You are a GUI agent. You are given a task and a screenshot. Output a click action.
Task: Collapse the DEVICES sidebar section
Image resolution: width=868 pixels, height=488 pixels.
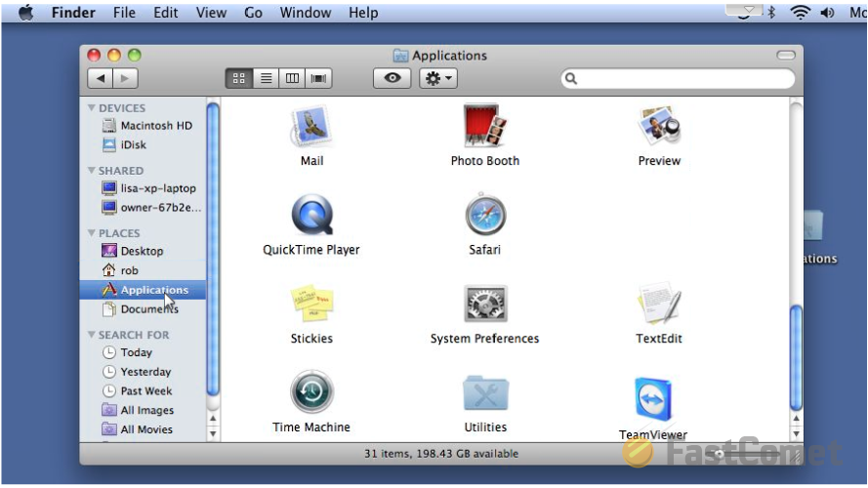pyautogui.click(x=92, y=108)
